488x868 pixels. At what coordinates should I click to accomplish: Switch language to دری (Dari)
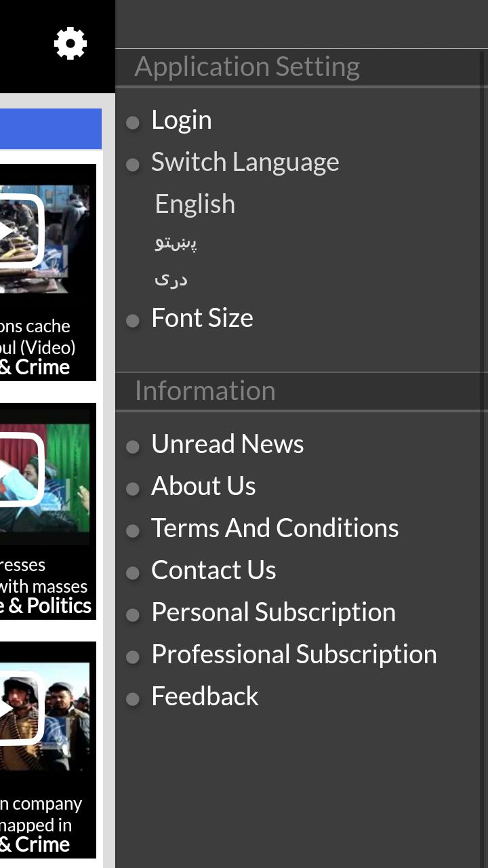(x=171, y=279)
